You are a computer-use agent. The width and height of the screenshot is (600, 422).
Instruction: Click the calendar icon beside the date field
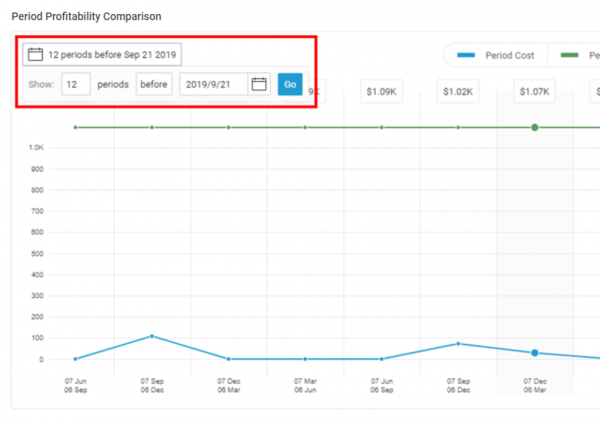click(x=259, y=84)
